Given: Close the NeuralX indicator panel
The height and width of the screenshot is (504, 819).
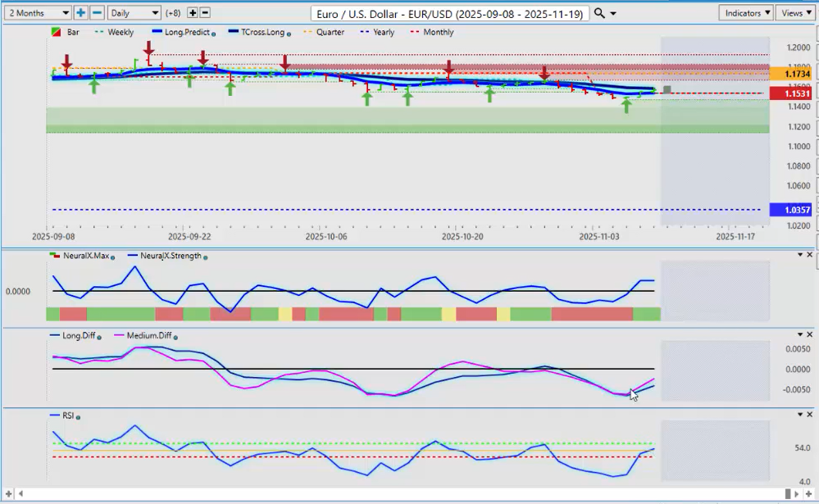Looking at the screenshot, I should point(810,255).
